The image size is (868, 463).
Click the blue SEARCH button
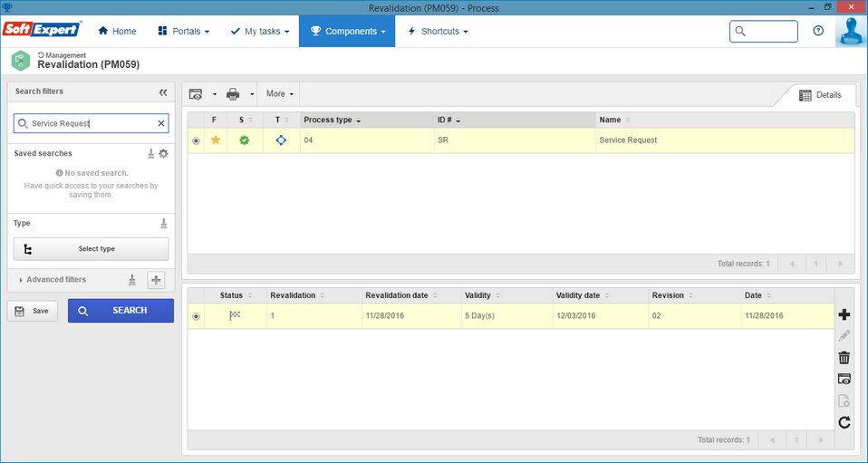[121, 311]
